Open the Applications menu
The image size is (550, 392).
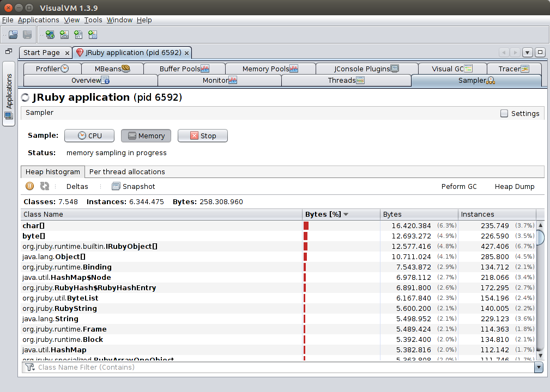pyautogui.click(x=39, y=20)
